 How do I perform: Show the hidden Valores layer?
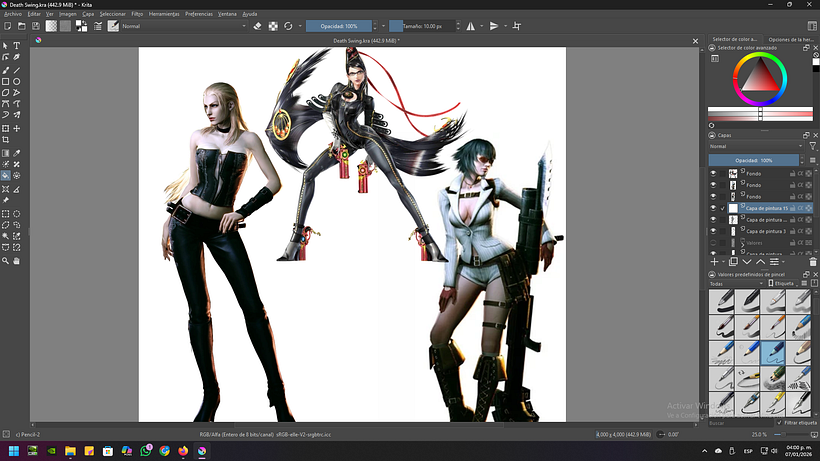click(713, 243)
